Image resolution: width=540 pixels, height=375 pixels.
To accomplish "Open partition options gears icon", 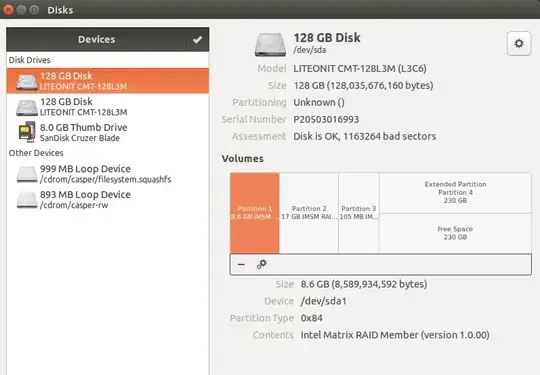I will tap(261, 264).
